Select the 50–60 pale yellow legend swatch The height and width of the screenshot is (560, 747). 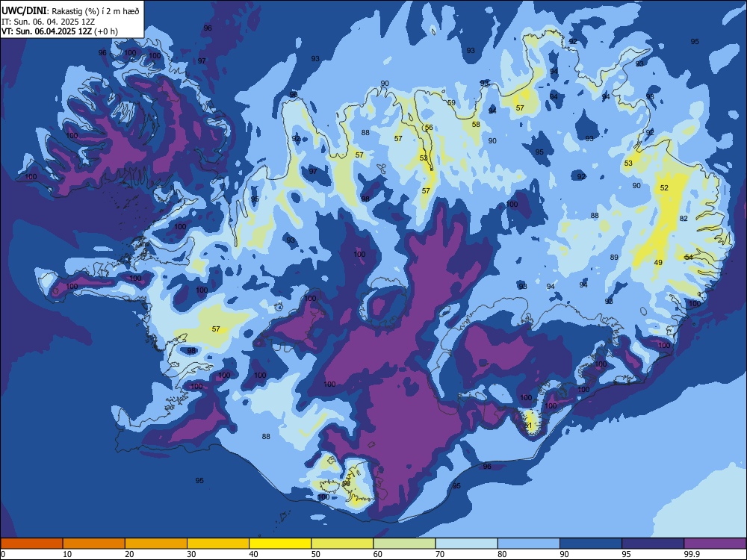point(342,544)
